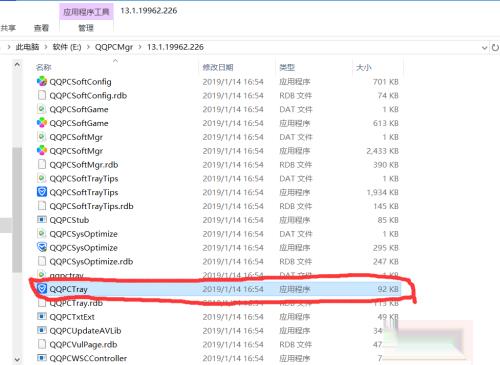Select the QQPCSoftTrayTips.rdb file name
The image size is (500, 365).
[91, 206]
